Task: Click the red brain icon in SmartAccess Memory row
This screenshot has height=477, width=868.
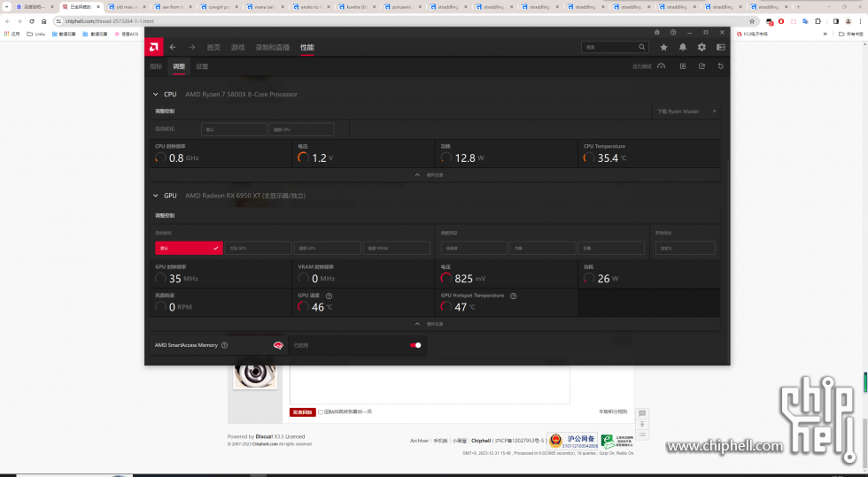Action: 278,345
